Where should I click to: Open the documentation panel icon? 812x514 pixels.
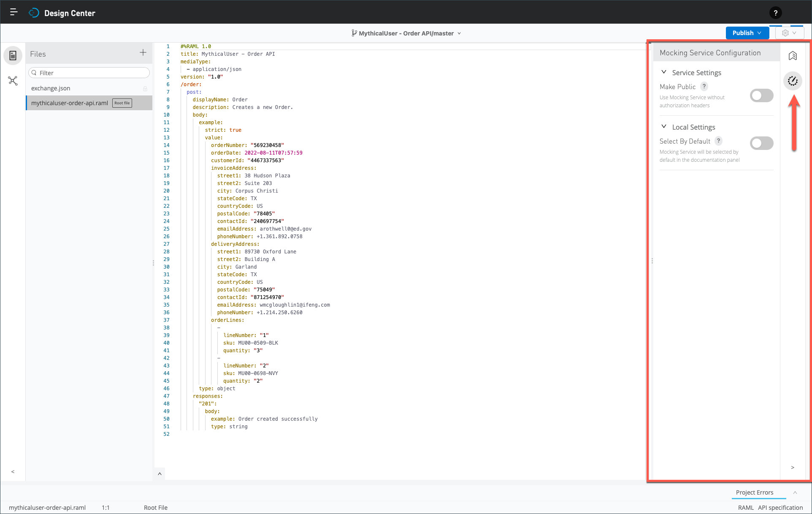(793, 56)
